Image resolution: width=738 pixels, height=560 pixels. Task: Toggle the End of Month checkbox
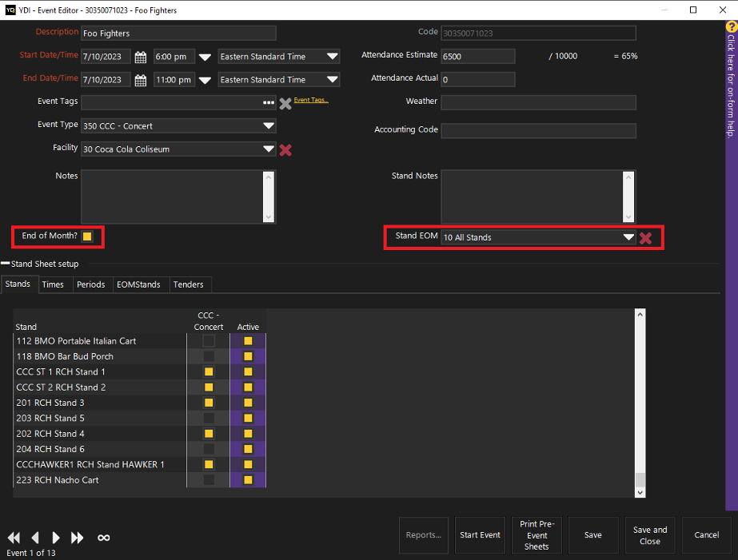87,236
